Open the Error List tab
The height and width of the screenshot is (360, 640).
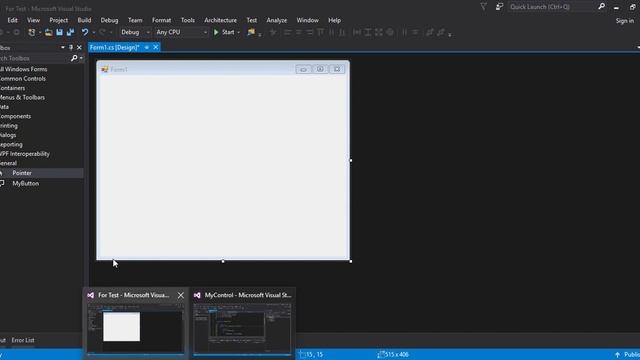(23, 340)
